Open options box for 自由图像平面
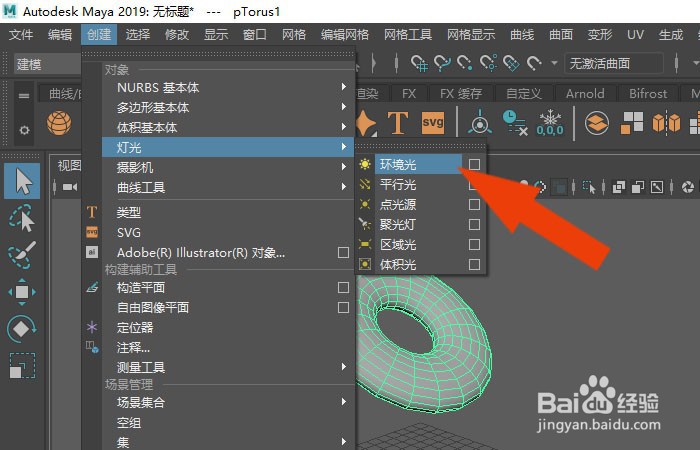This screenshot has height=450, width=700. tap(343, 307)
